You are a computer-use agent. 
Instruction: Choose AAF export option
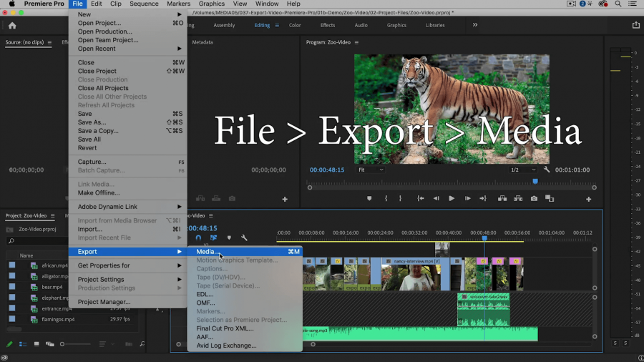pyautogui.click(x=245, y=337)
